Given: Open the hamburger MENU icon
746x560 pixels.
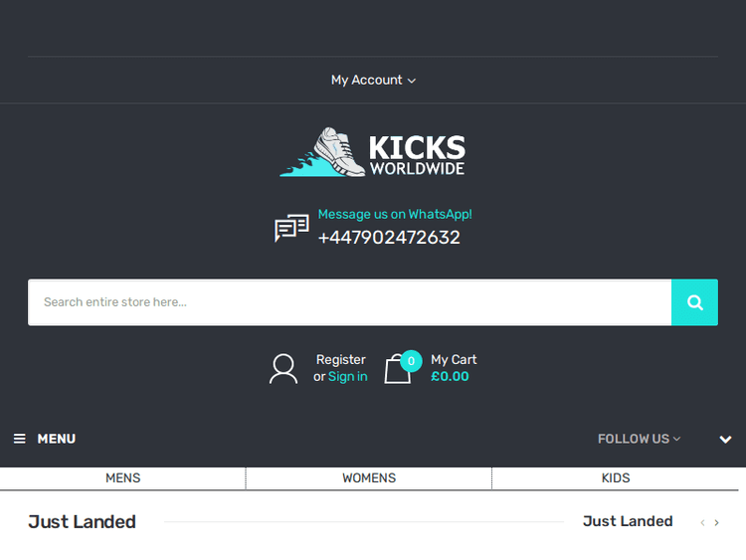Looking at the screenshot, I should click(x=20, y=439).
